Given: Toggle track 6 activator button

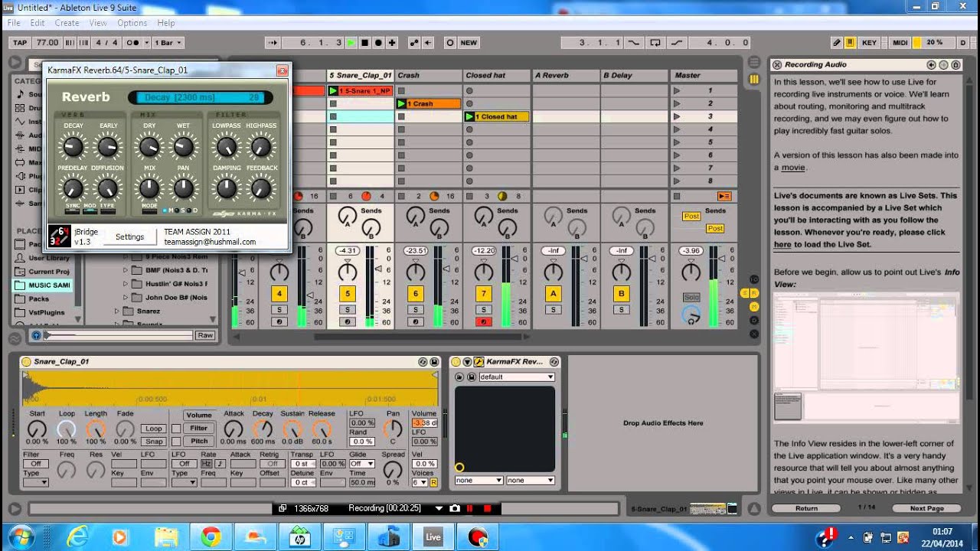Looking at the screenshot, I should [416, 294].
